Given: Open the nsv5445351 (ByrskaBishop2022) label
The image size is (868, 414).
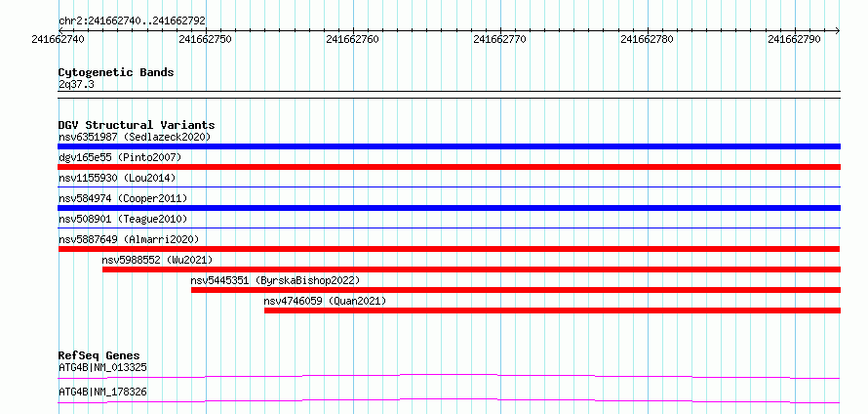Looking at the screenshot, I should [275, 280].
